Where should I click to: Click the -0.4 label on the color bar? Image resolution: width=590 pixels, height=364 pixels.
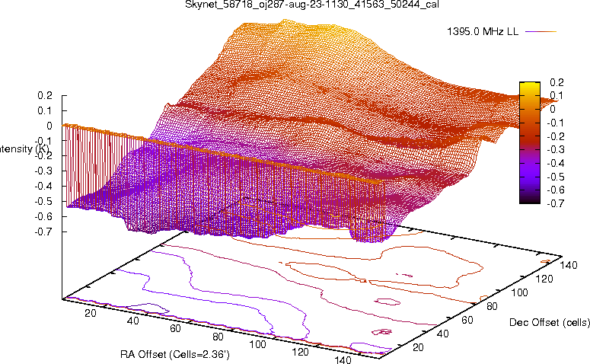[x=556, y=163]
